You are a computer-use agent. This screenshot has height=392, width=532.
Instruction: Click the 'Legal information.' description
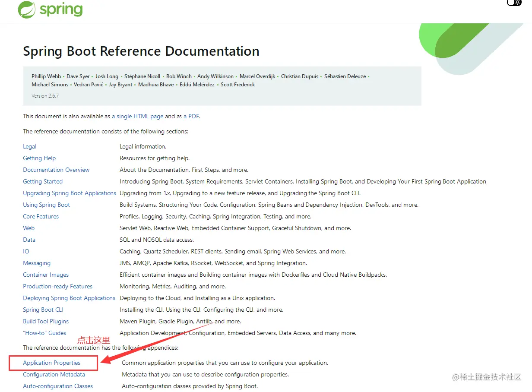click(x=143, y=147)
